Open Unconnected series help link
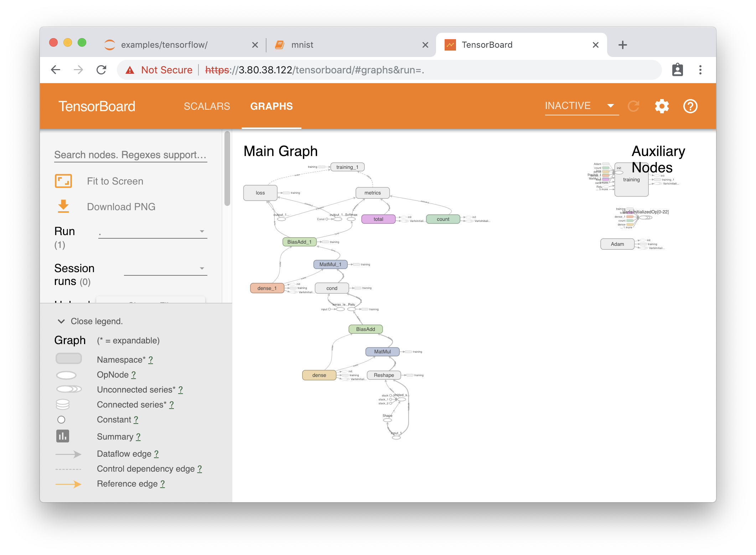 (181, 390)
